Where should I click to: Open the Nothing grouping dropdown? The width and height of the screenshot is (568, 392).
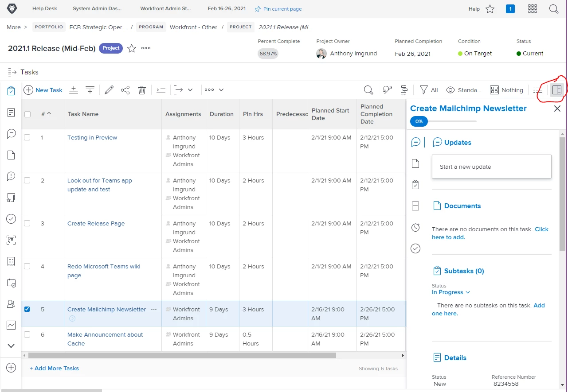506,90
